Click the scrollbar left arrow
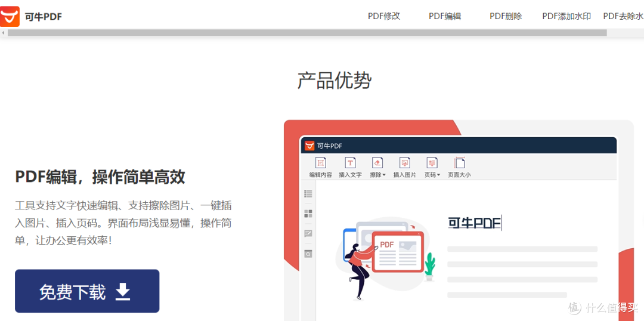 4,32
